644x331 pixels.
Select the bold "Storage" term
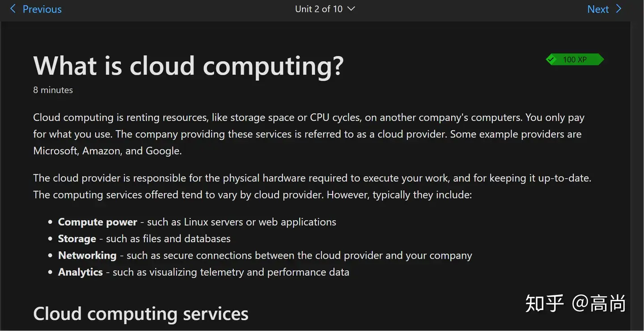77,239
